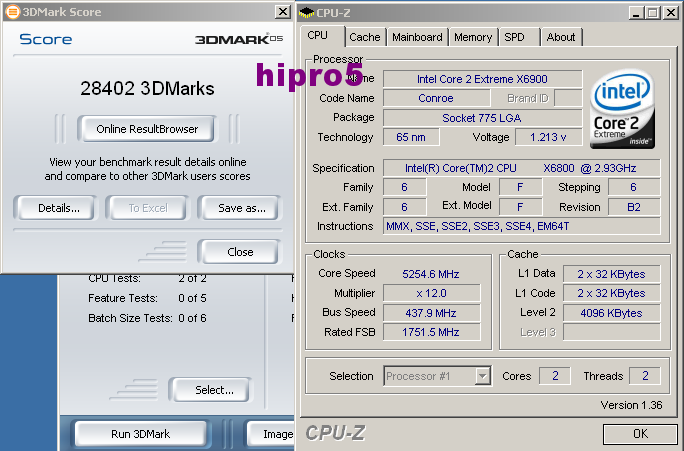This screenshot has height=451, width=684.
Task: Click the empty Level 3 cache field
Action: (611, 332)
